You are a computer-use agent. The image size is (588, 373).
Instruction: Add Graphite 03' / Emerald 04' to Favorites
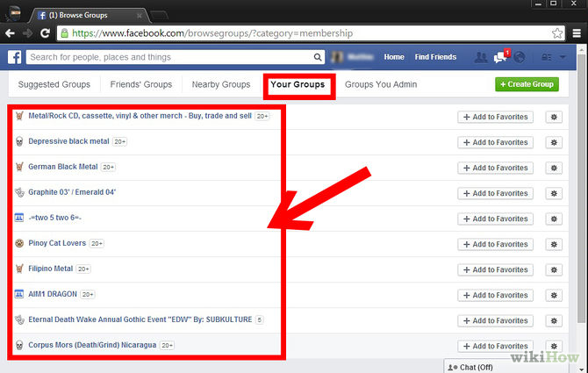[x=495, y=193]
